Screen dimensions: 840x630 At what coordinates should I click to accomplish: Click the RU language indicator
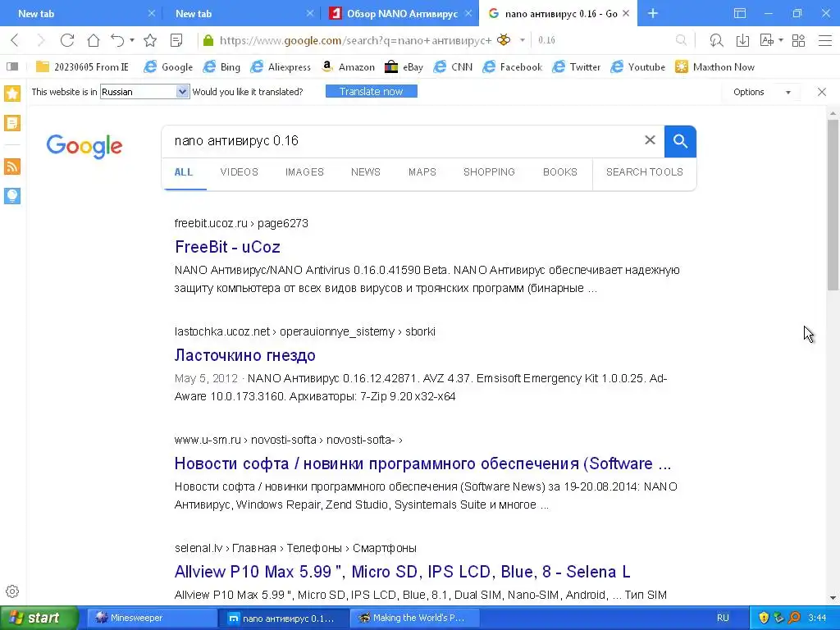click(x=723, y=618)
